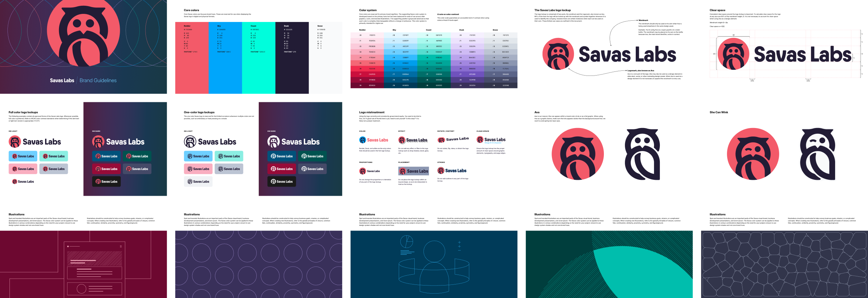Viewport: 868px width, 298px height.
Task: Select the 'One-color logo lockups' heading
Action: [x=199, y=112]
